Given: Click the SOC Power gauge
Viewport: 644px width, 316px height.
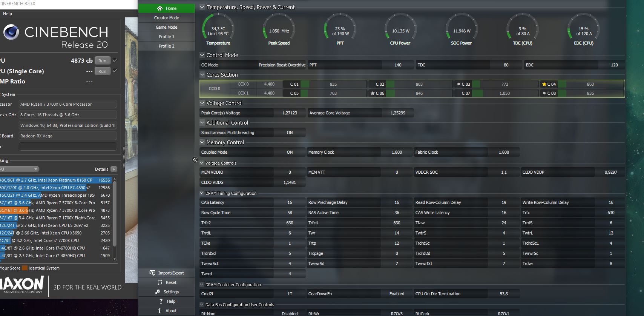Looking at the screenshot, I should [462, 29].
